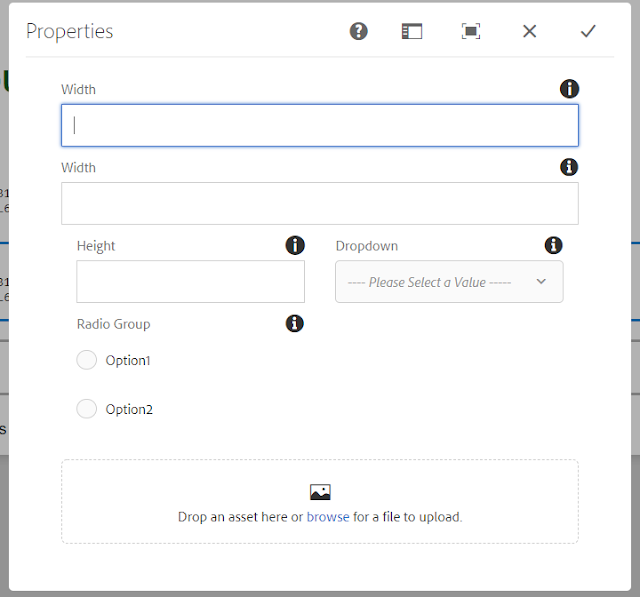Click the image asset drop zone icon
This screenshot has height=597, width=640.
(x=320, y=492)
